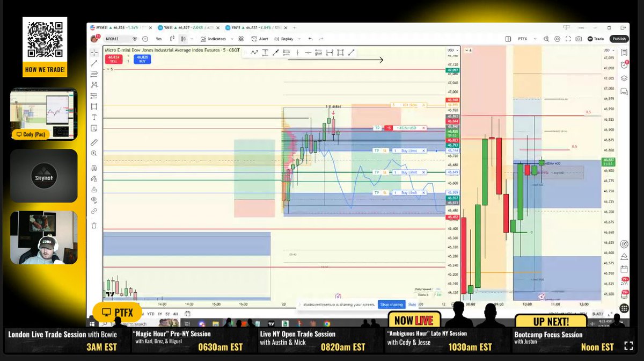Image resolution: width=644 pixels, height=361 pixels.
Task: Toggle magnet mode in left toolbar
Action: [94, 168]
